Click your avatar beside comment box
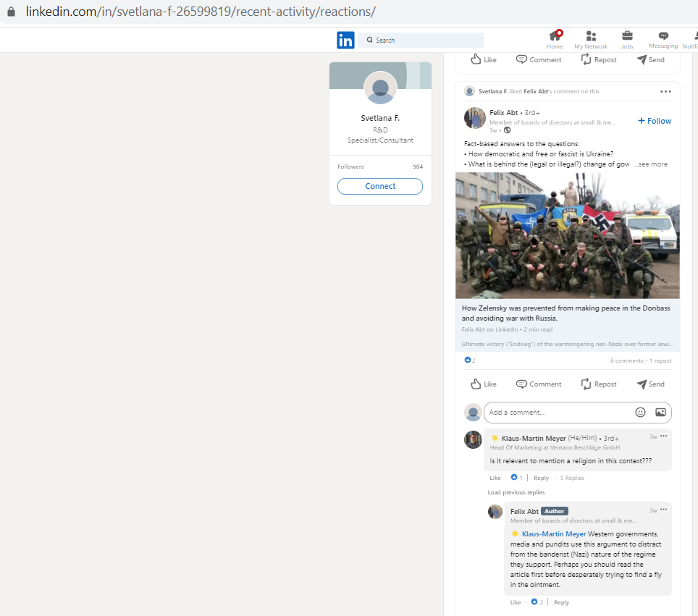698x616 pixels. (474, 413)
